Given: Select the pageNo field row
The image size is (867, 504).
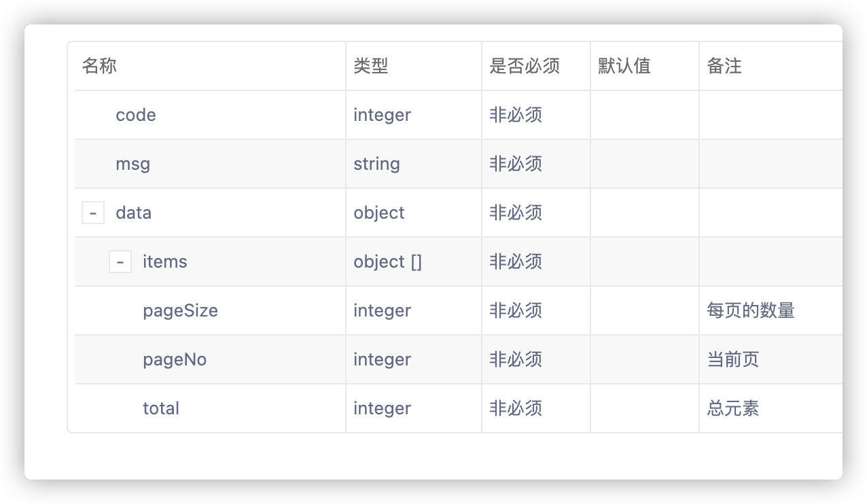Looking at the screenshot, I should click(175, 359).
